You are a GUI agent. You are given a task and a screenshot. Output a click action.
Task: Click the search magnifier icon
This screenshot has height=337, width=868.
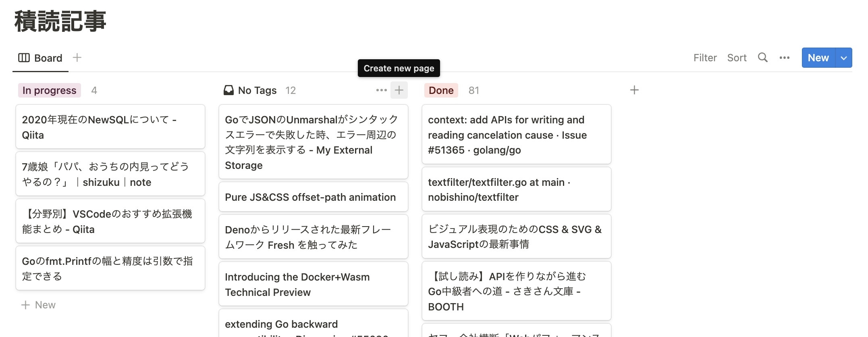pyautogui.click(x=762, y=57)
